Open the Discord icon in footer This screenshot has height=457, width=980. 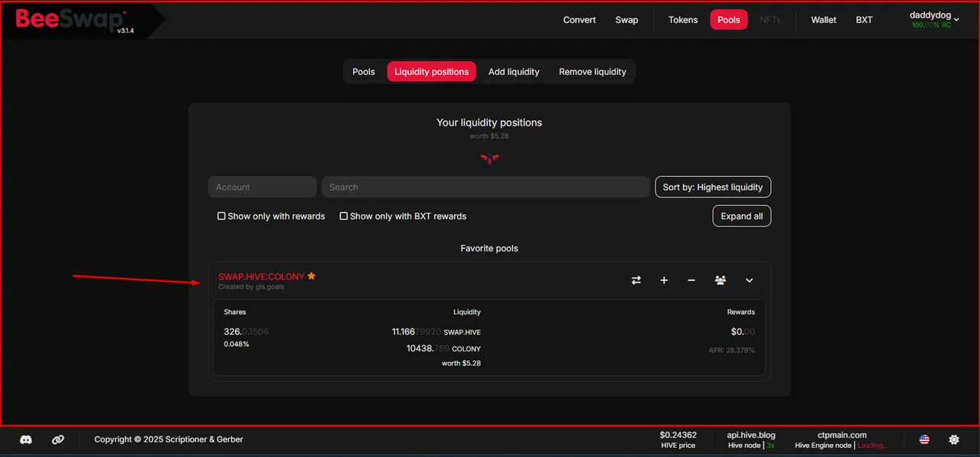pos(26,439)
